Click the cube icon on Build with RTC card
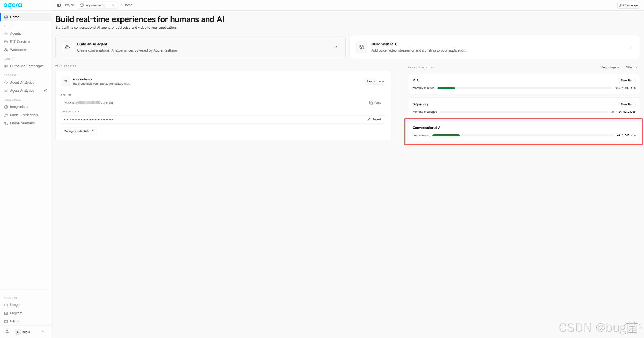The height and width of the screenshot is (338, 644). click(x=362, y=47)
